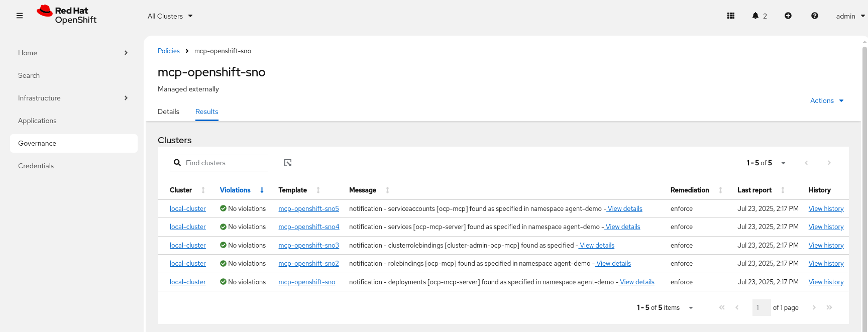Image resolution: width=868 pixels, height=332 pixels.
Task: View details for services ocp-mcp-server message
Action: [x=623, y=227]
